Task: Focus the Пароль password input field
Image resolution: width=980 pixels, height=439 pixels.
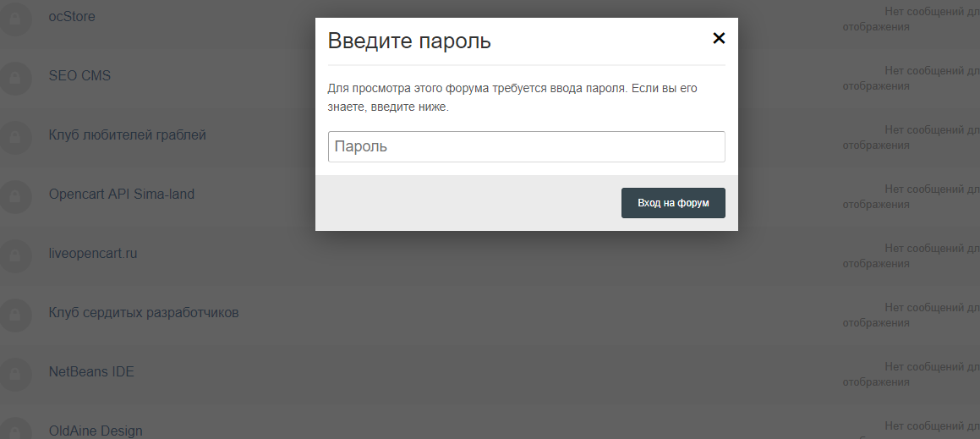Action: (x=526, y=146)
